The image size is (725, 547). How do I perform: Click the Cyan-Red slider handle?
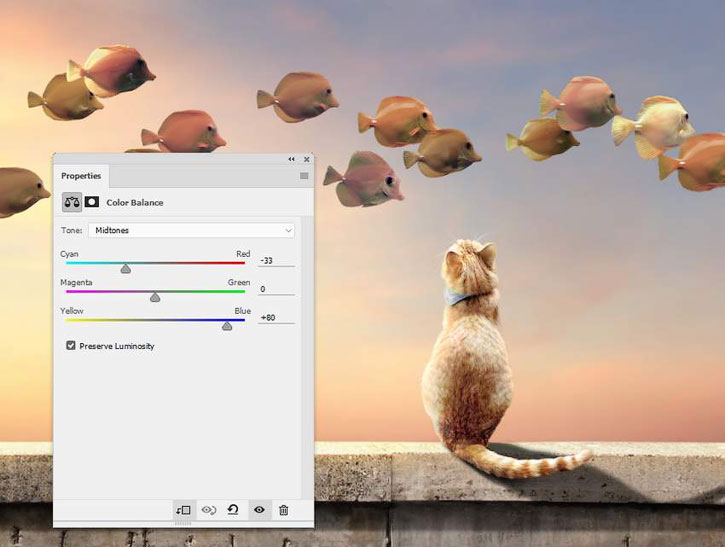point(126,269)
